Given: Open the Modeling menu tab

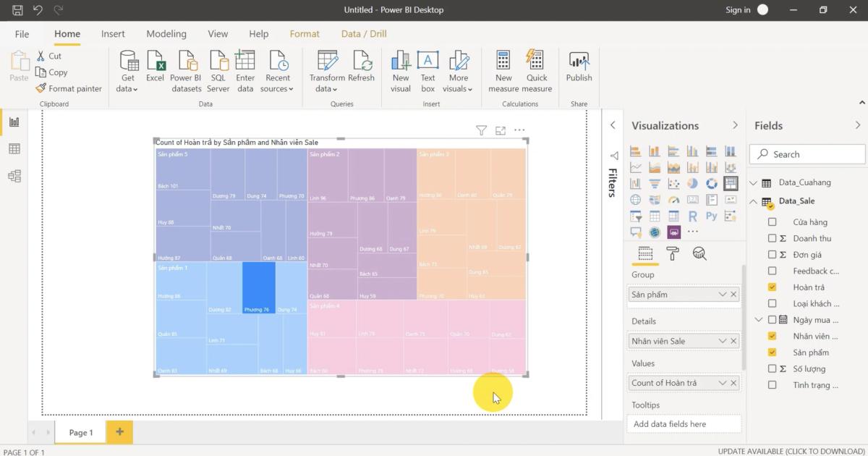Looking at the screenshot, I should click(166, 33).
